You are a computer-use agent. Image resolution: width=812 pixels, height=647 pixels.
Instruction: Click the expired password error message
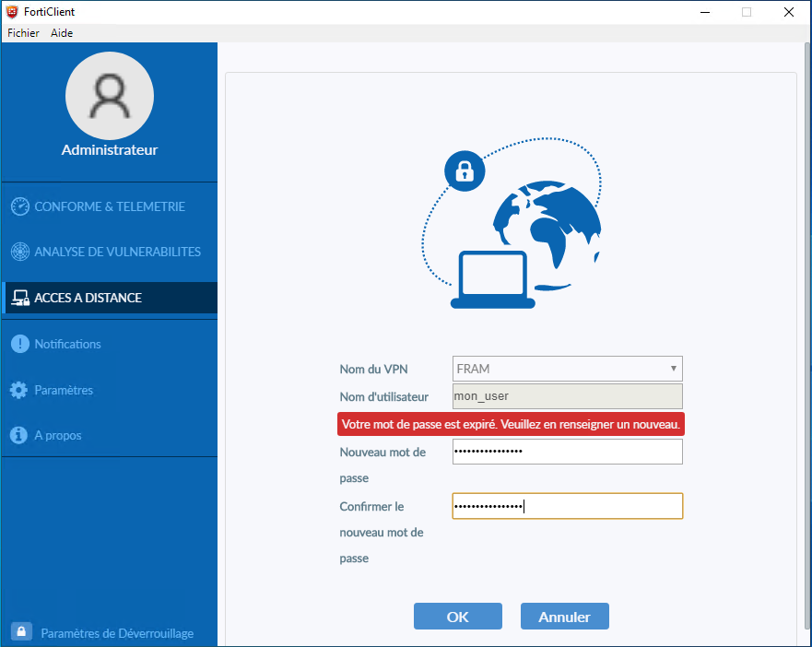click(511, 424)
